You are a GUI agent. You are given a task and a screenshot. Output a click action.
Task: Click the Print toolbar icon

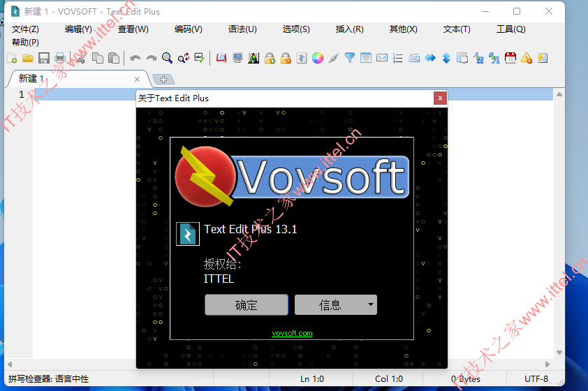(x=60, y=58)
